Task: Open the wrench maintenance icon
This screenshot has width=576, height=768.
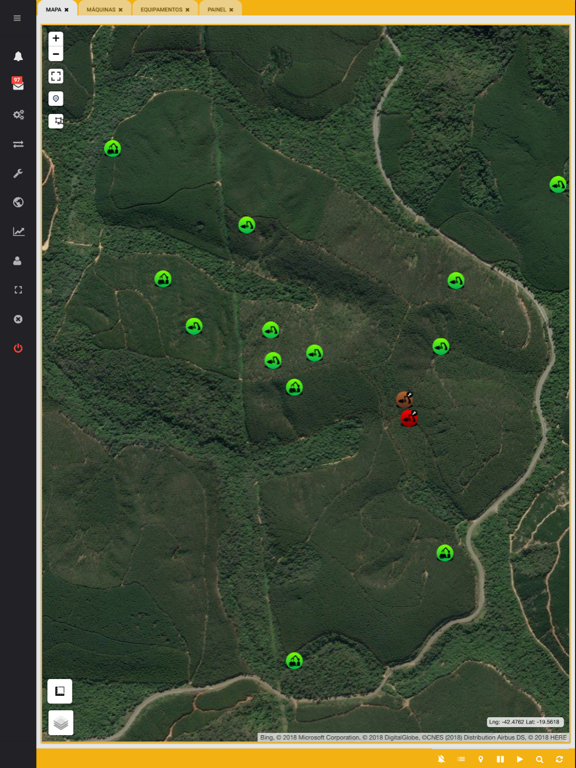Action: (18, 173)
